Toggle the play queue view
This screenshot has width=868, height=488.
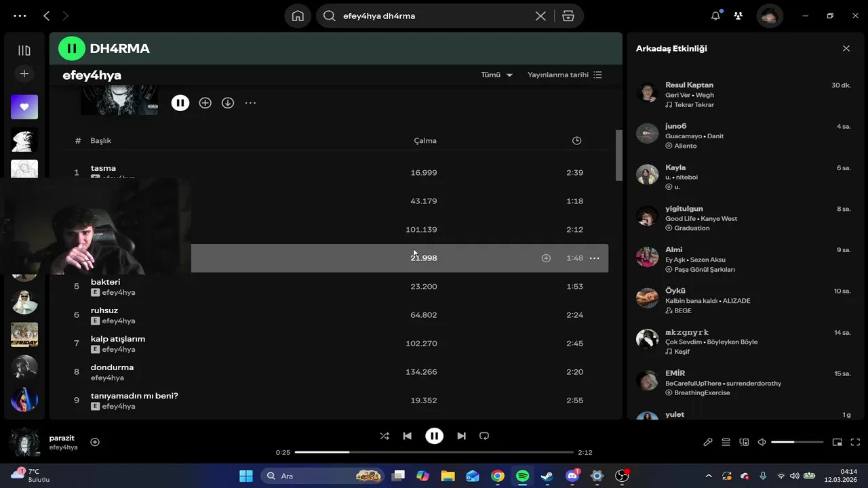click(726, 442)
